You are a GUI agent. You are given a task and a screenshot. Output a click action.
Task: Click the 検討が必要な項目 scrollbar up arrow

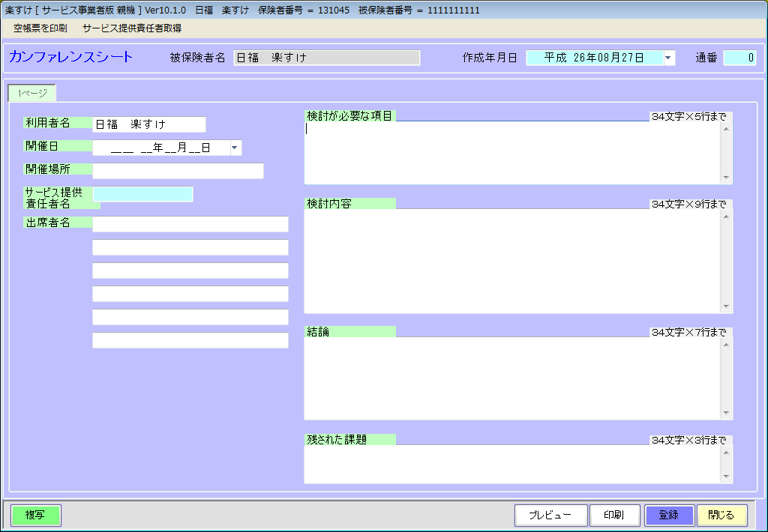726,129
